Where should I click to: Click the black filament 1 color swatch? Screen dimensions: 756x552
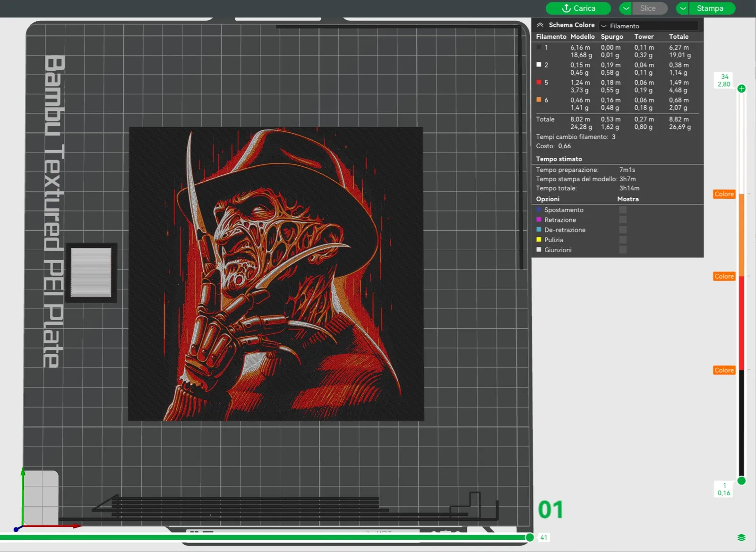pyautogui.click(x=539, y=47)
